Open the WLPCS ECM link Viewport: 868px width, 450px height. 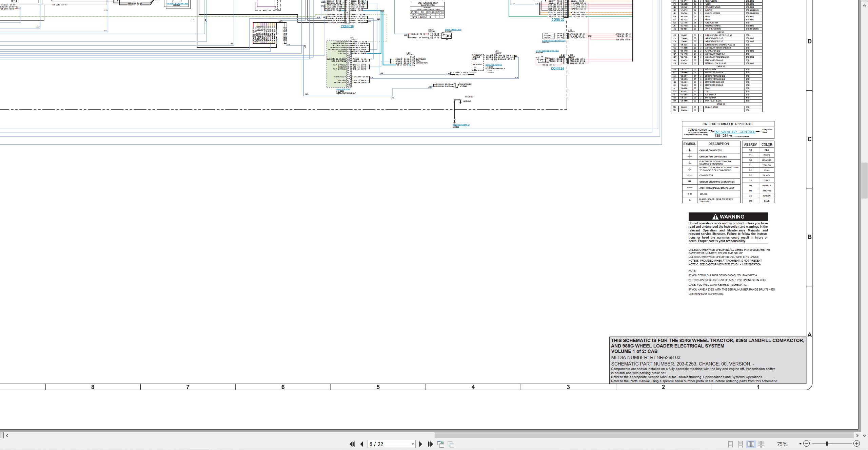coord(343,89)
